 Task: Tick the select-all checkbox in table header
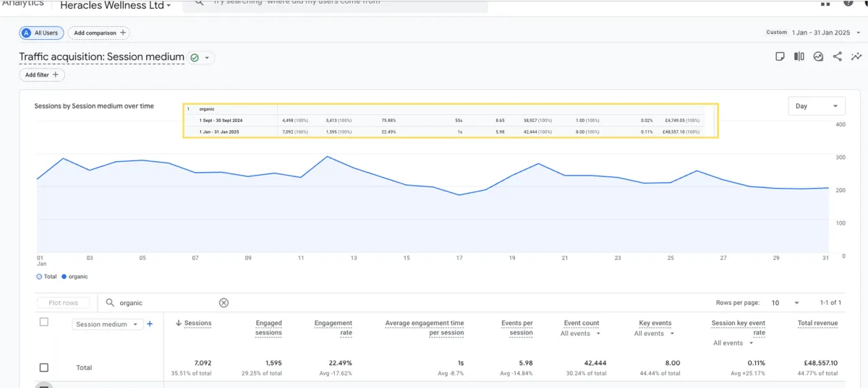click(x=43, y=322)
